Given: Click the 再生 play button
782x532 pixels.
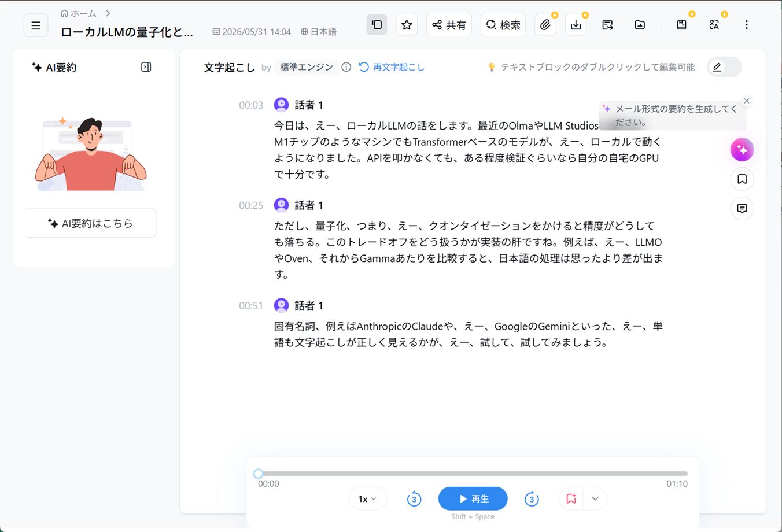Looking at the screenshot, I should [473, 498].
